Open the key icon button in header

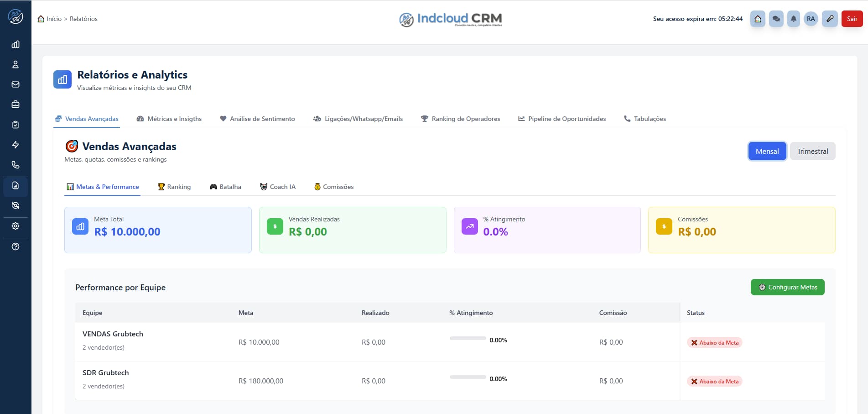click(830, 19)
